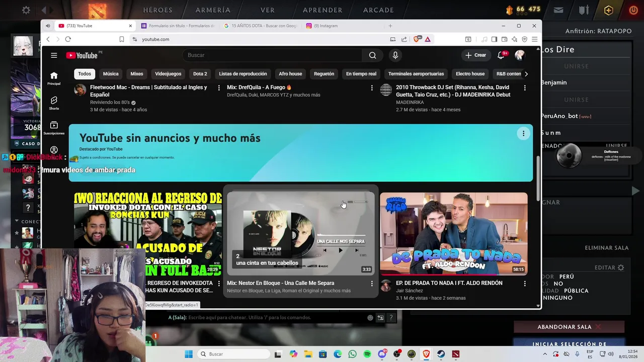Viewport: 644px width, 362px height.
Task: Open options for Mix DrefQuila A Fuego
Action: pos(372,88)
